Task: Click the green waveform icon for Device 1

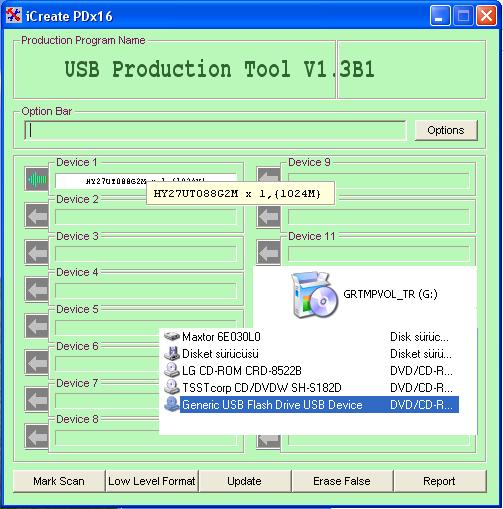Action: (37, 179)
